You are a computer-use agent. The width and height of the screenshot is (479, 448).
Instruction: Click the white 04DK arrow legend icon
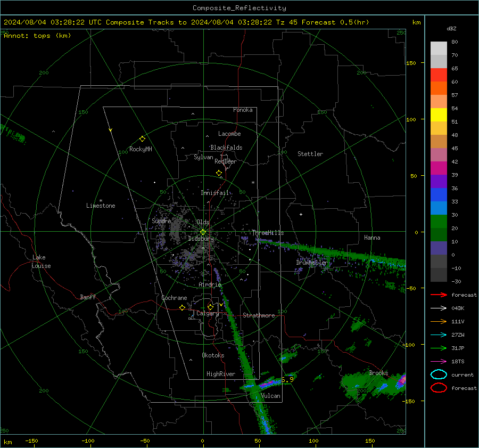point(439,308)
